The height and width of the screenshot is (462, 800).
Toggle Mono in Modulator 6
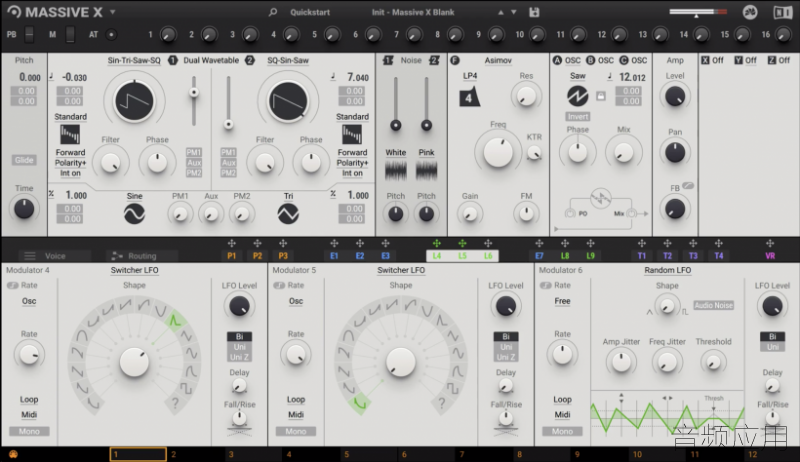(x=562, y=431)
